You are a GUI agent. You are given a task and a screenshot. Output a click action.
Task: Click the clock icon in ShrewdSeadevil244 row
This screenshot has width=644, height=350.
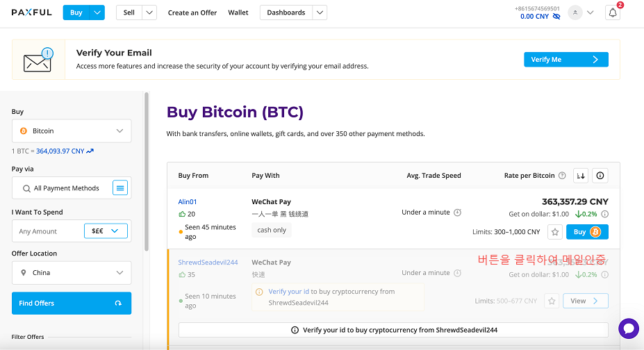[x=457, y=273]
